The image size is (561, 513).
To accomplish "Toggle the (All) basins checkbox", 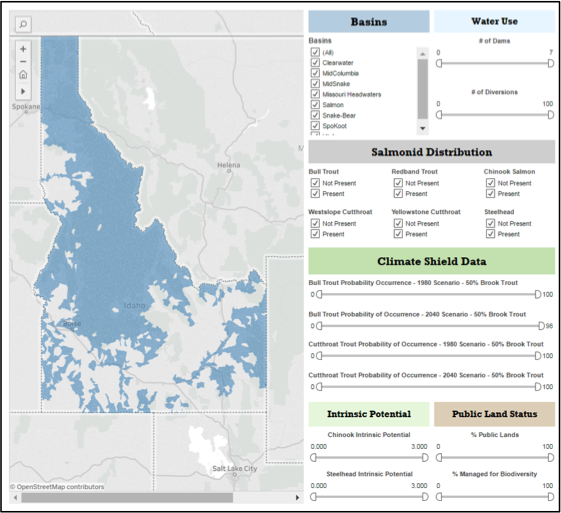I will tap(315, 52).
